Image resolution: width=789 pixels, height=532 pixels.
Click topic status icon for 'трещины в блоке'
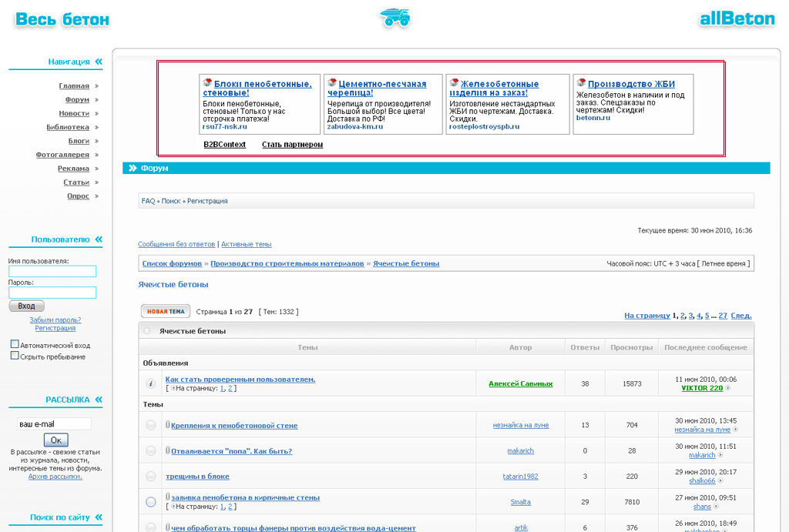coord(151,476)
